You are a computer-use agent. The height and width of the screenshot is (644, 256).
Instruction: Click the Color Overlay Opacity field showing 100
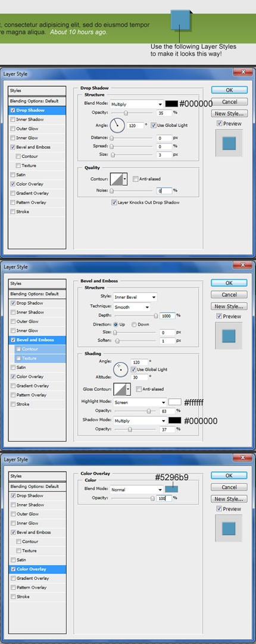pyautogui.click(x=164, y=498)
